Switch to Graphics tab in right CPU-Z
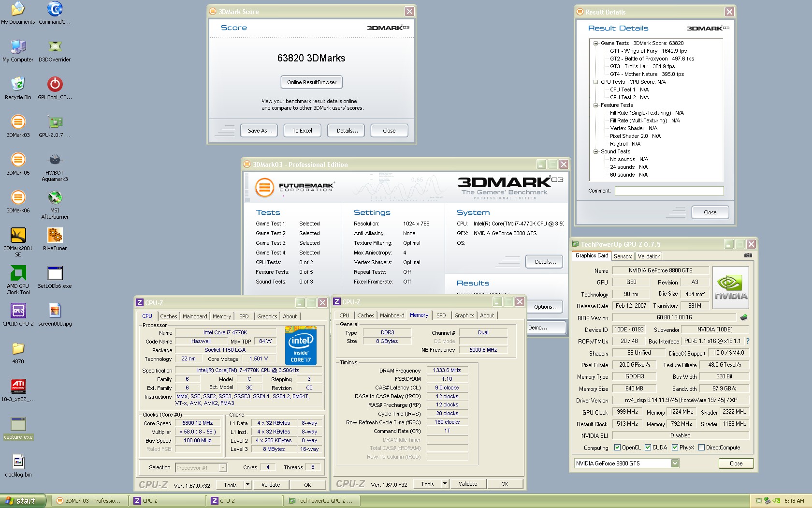The image size is (812, 508). [x=464, y=315]
